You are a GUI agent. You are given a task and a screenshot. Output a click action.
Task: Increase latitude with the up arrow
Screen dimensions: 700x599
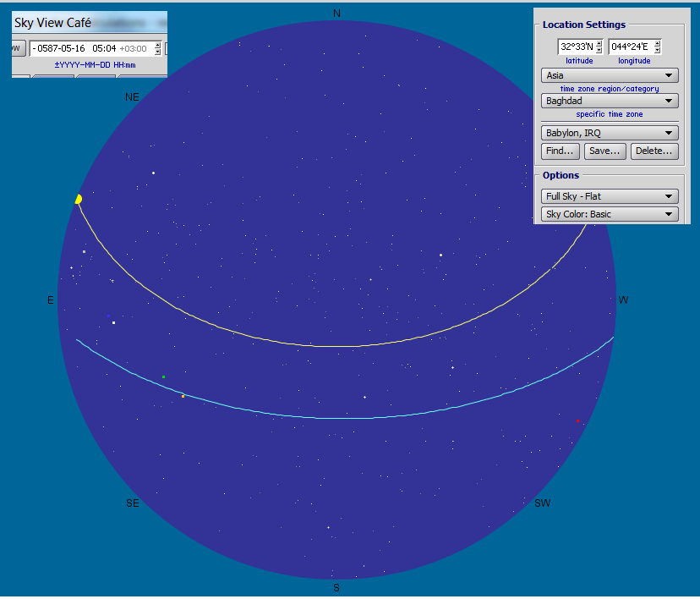(599, 43)
